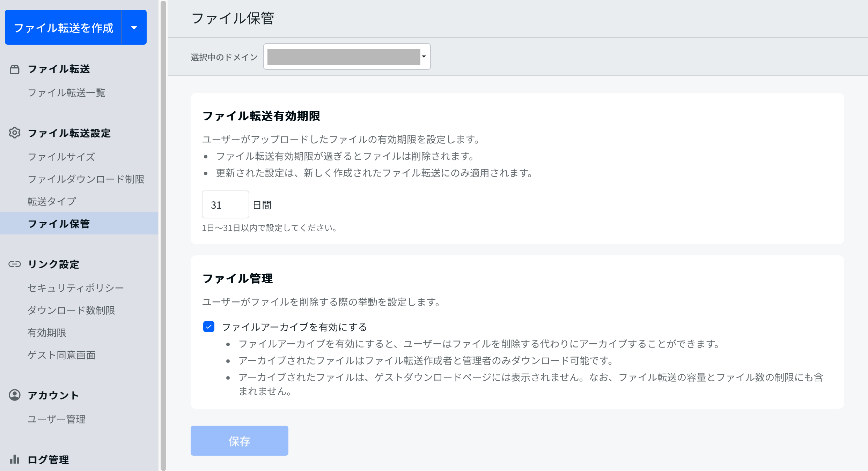
Task: Open ファイル転送一覧 in the sidebar
Action: tap(66, 92)
